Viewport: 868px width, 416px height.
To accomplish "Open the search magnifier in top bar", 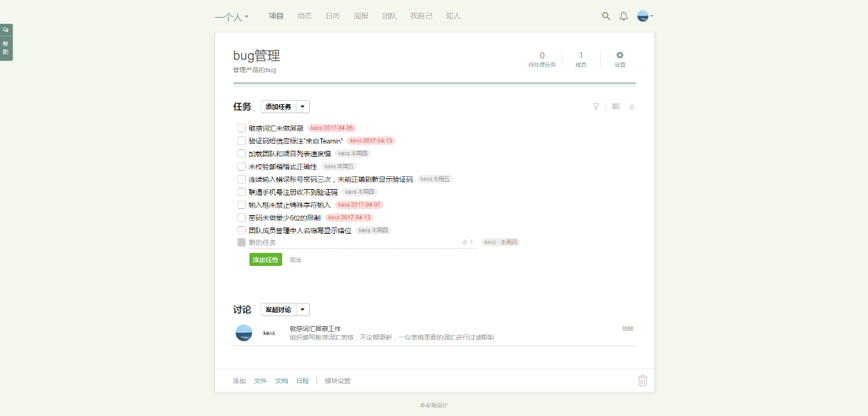I will 606,16.
